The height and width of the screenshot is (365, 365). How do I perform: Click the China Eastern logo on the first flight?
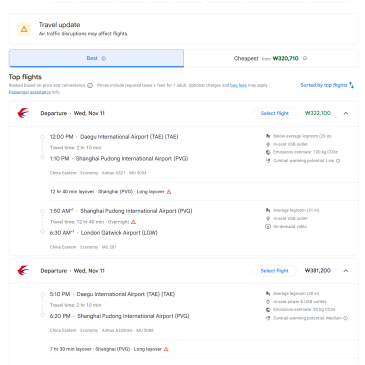click(x=23, y=113)
